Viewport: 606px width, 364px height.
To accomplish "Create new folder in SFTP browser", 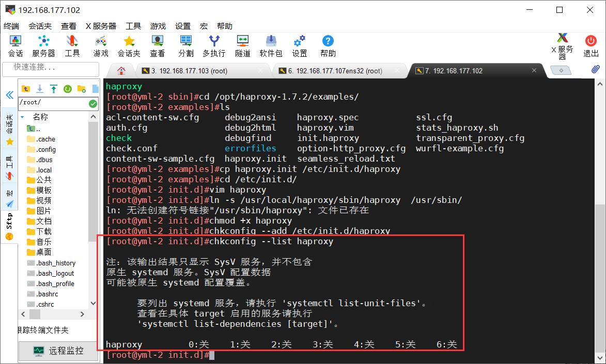I will [82, 89].
